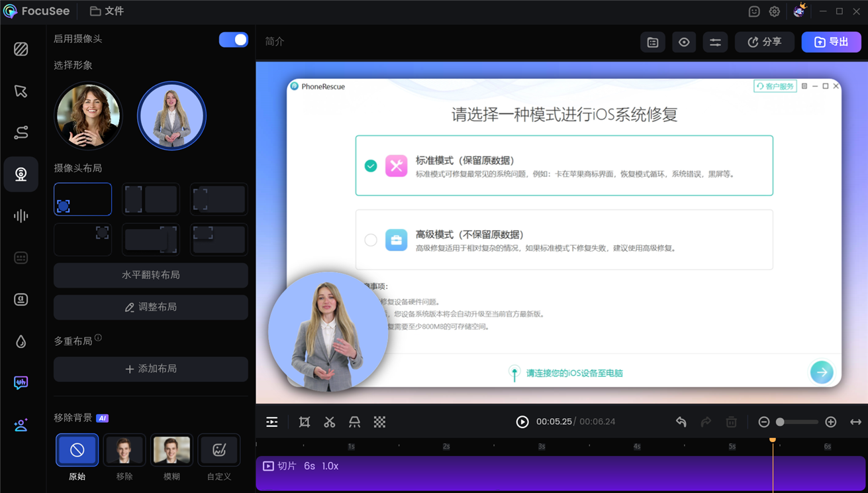Play the video preview
Image resolution: width=868 pixels, height=493 pixels.
coord(522,422)
